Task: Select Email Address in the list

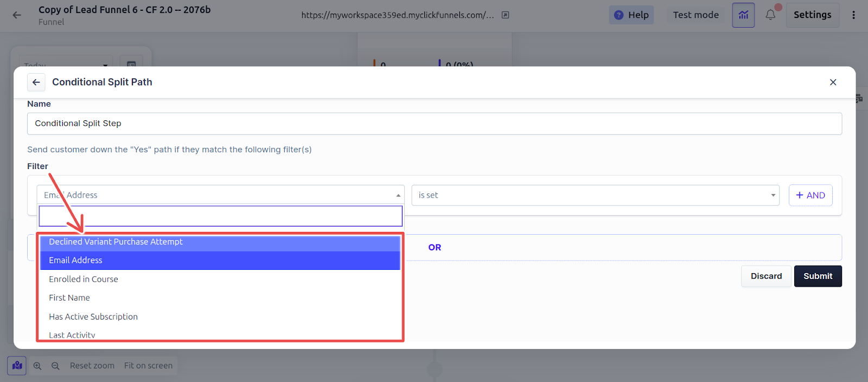Action: pos(220,260)
